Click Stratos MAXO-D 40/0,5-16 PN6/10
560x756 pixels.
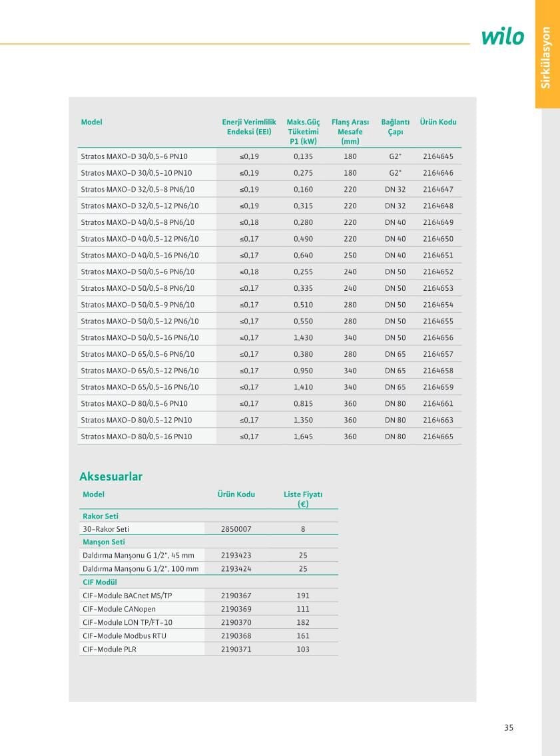tap(140, 255)
